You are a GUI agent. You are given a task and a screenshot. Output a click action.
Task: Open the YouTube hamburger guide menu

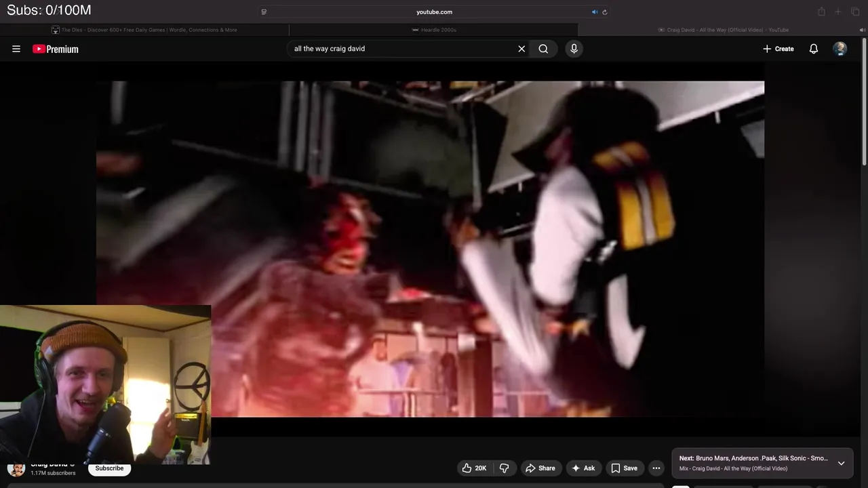pyautogui.click(x=16, y=49)
